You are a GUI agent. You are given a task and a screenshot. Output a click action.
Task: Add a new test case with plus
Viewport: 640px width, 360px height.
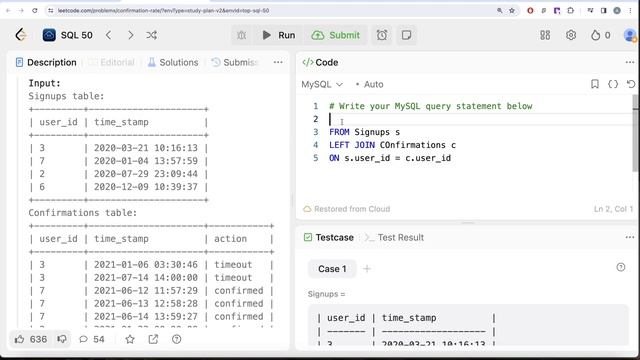(367, 269)
